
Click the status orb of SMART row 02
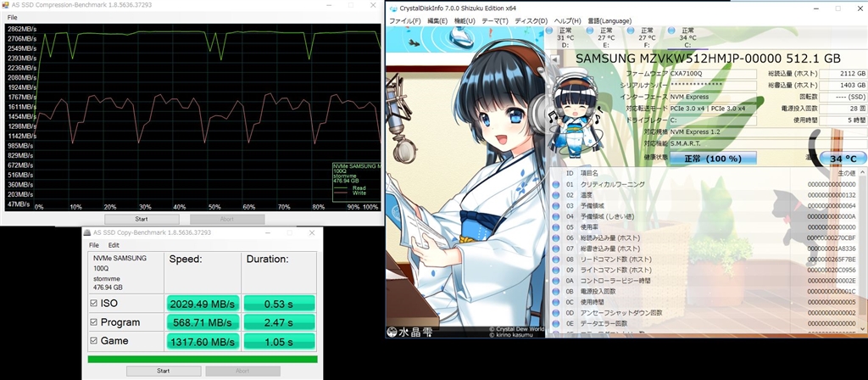556,195
